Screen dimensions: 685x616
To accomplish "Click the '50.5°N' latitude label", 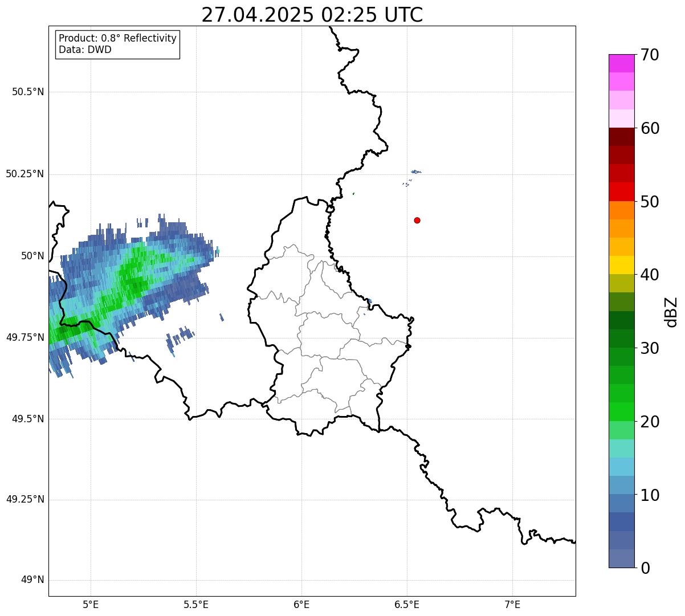I will [x=28, y=92].
